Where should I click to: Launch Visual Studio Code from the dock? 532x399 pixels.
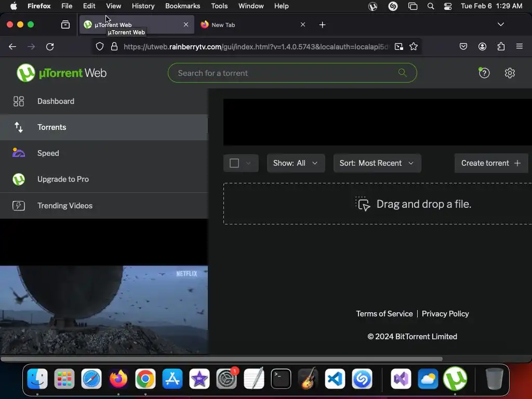335,379
